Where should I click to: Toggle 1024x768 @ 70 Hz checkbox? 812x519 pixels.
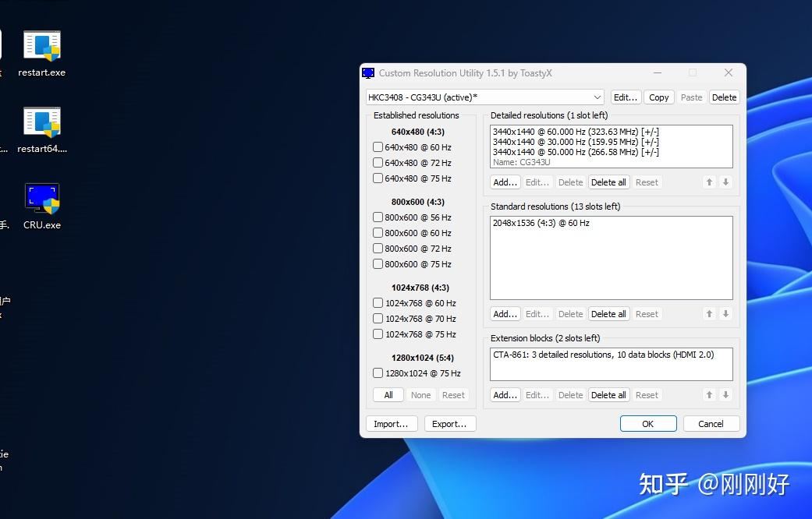[378, 318]
